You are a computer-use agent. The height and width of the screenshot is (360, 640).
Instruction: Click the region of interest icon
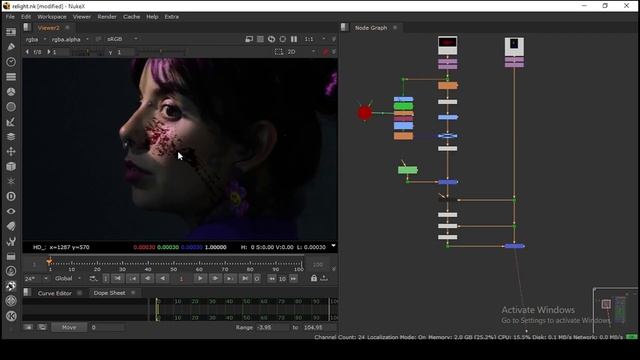coord(279,52)
